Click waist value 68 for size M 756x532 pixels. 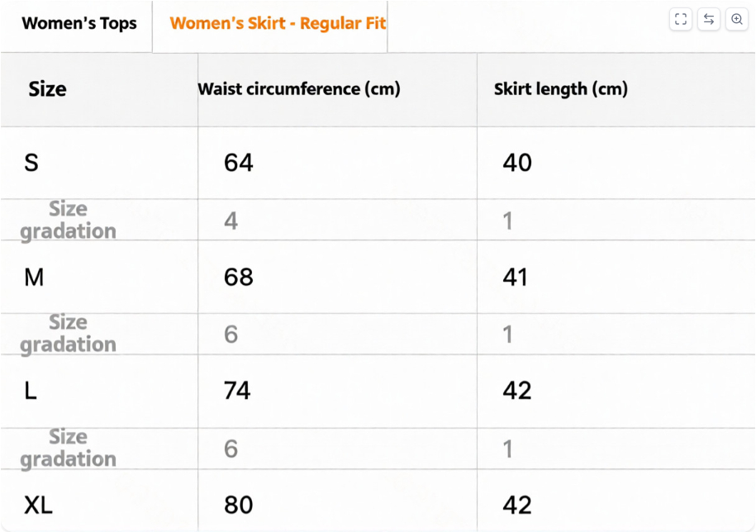point(238,277)
